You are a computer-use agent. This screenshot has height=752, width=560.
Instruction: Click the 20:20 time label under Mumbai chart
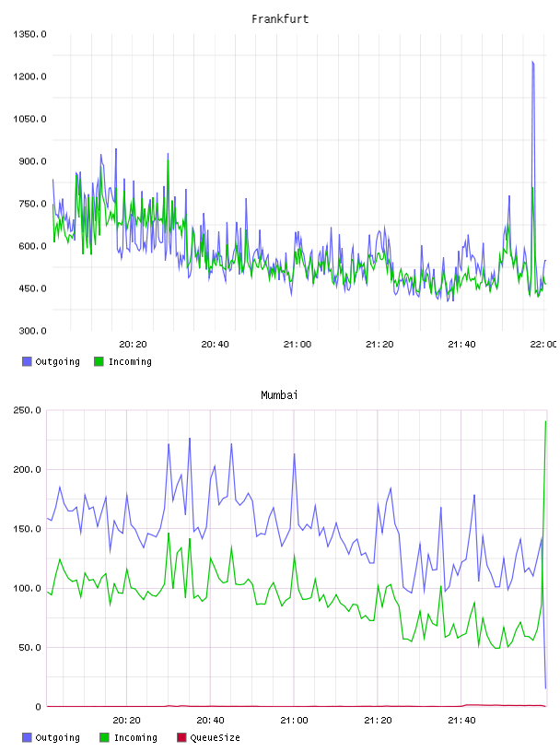(x=126, y=721)
